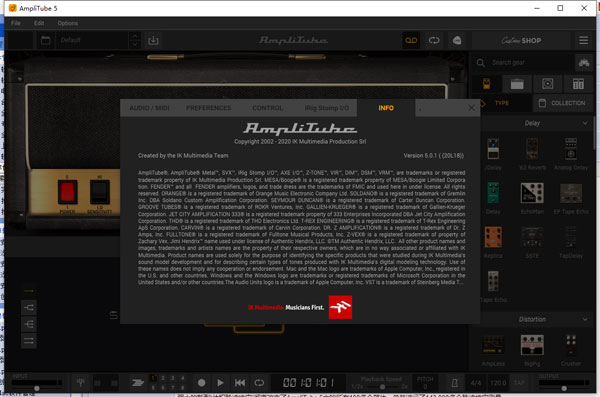Close the settings info dialog
The width and height of the screenshot is (600, 397).
pyautogui.click(x=471, y=108)
